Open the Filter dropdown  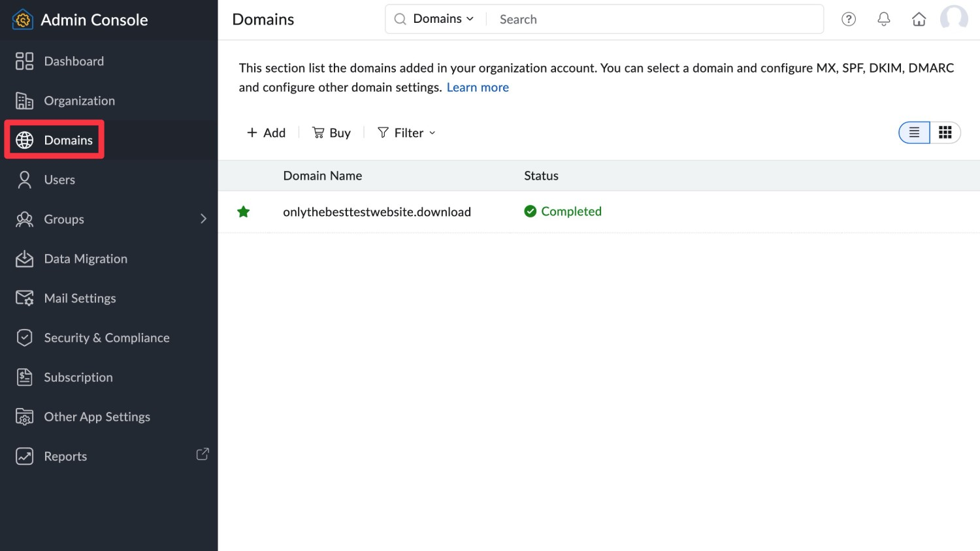pos(405,133)
